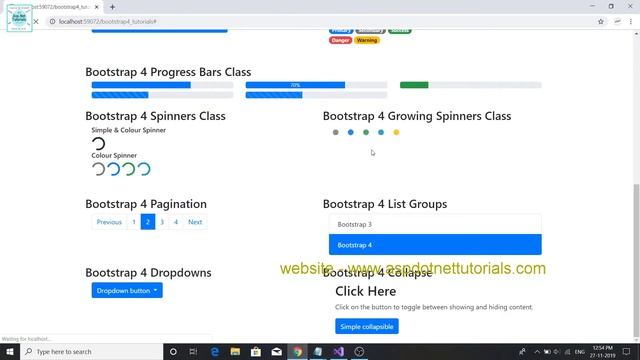Click the Warning badge
Viewport: 640px width, 360px height.
coord(367,40)
